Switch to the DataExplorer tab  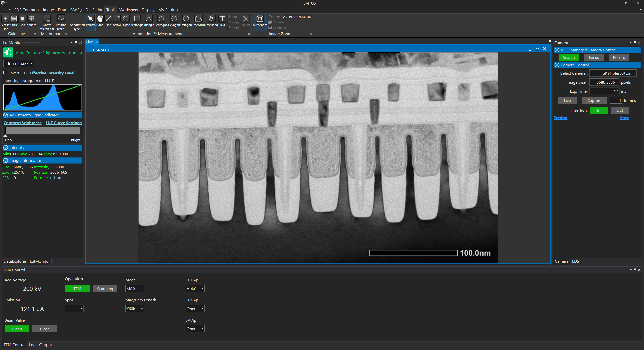coord(15,261)
